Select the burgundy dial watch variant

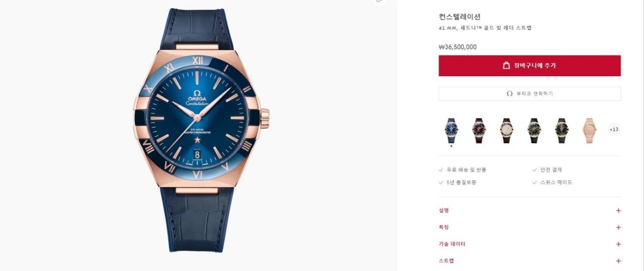[x=479, y=130]
